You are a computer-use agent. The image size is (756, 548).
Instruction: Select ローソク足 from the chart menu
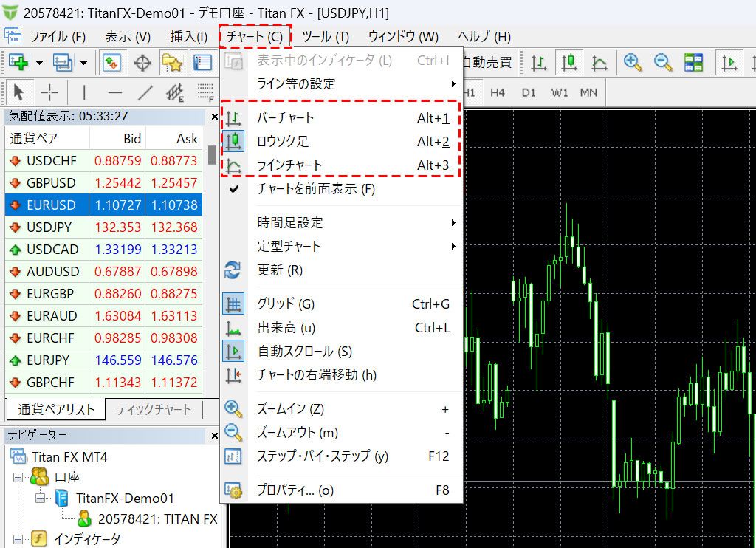pyautogui.click(x=283, y=142)
